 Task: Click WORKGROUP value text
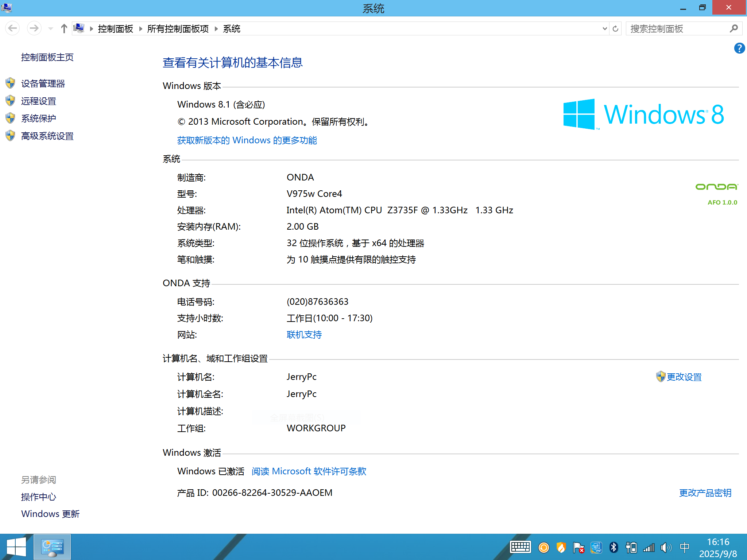316,428
